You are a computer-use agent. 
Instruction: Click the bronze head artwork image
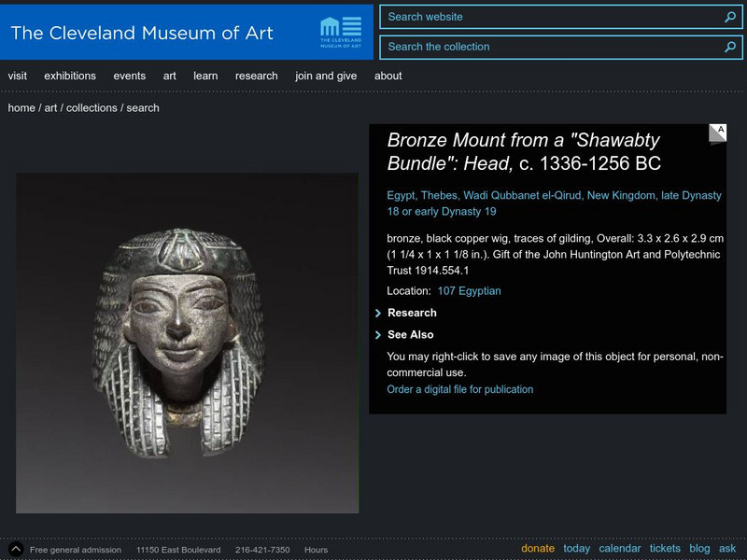click(187, 343)
